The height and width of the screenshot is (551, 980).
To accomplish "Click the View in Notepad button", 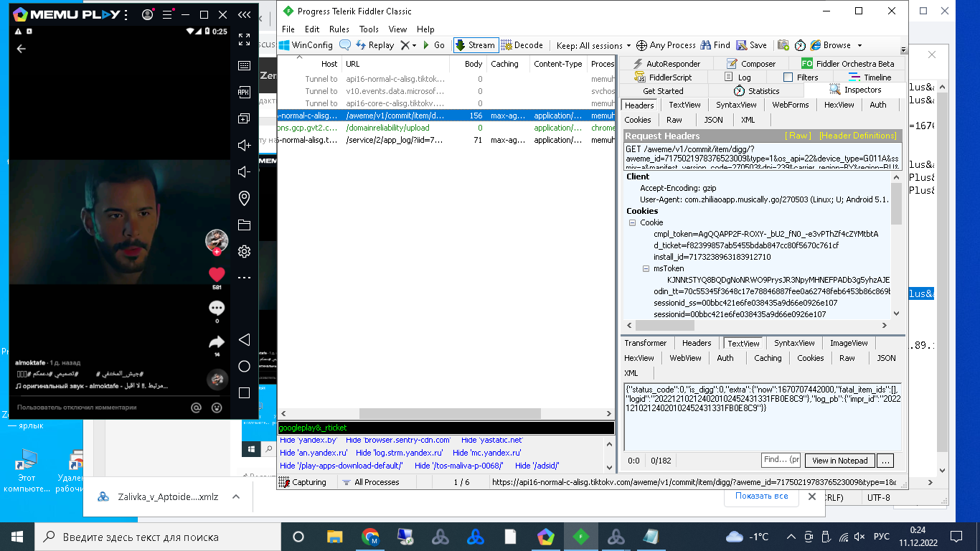I will pyautogui.click(x=840, y=461).
